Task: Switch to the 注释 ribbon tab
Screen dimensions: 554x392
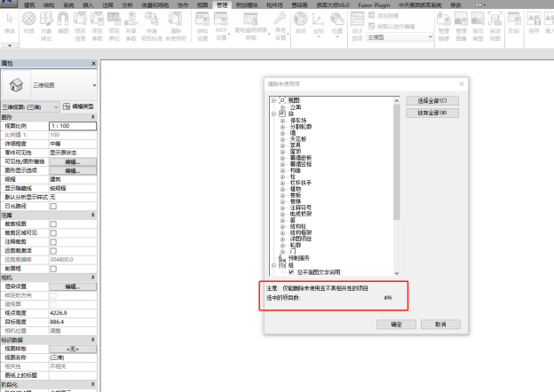Action: (x=108, y=4)
